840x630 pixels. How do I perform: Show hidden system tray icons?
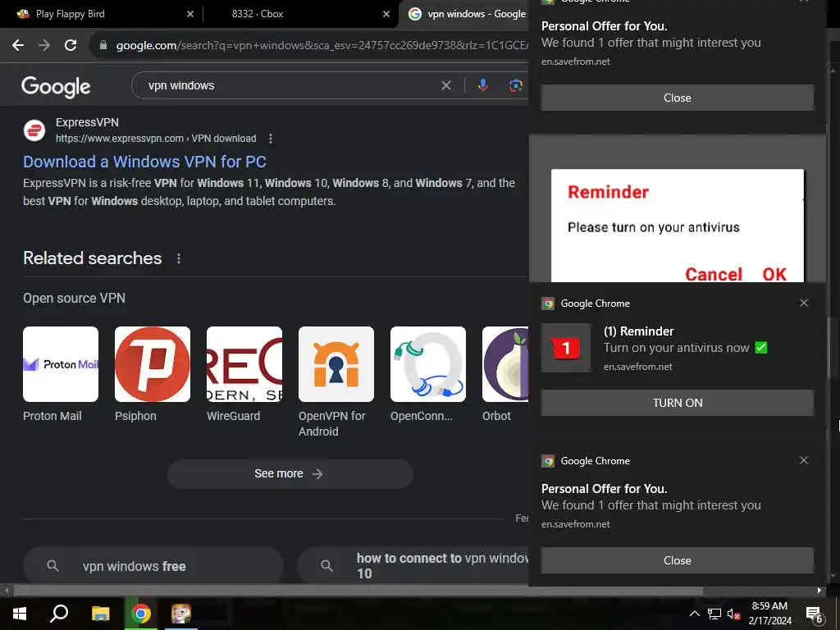click(694, 614)
